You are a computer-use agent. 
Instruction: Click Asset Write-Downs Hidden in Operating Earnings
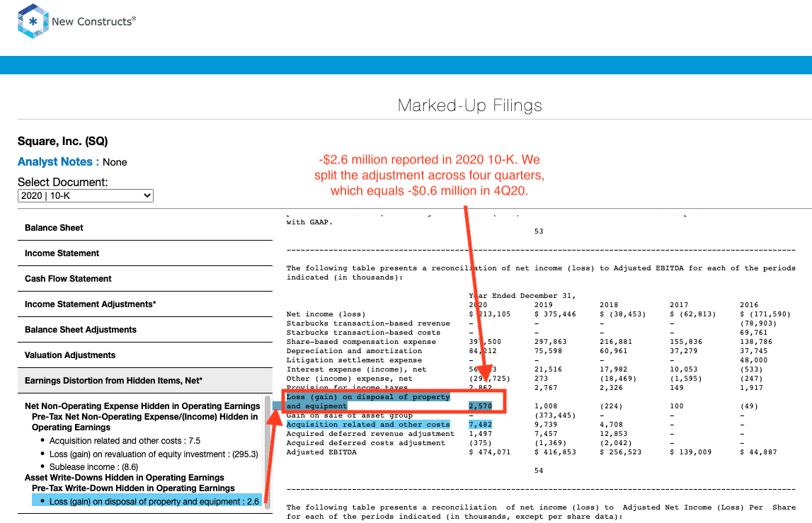[125, 478]
